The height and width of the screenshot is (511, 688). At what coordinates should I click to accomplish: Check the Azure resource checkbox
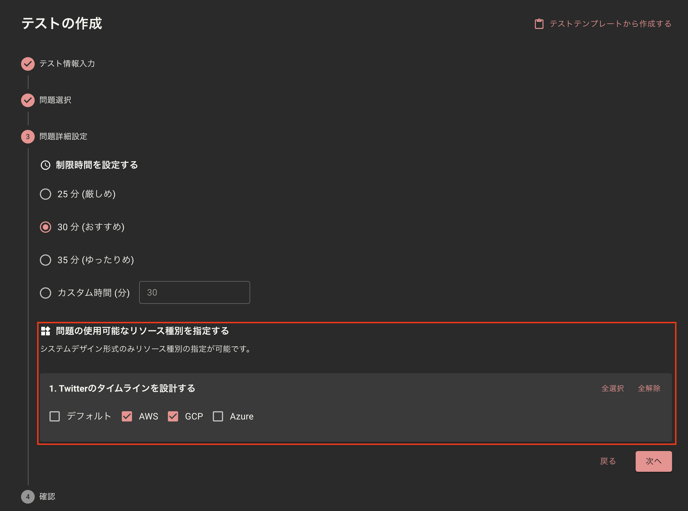coord(218,416)
